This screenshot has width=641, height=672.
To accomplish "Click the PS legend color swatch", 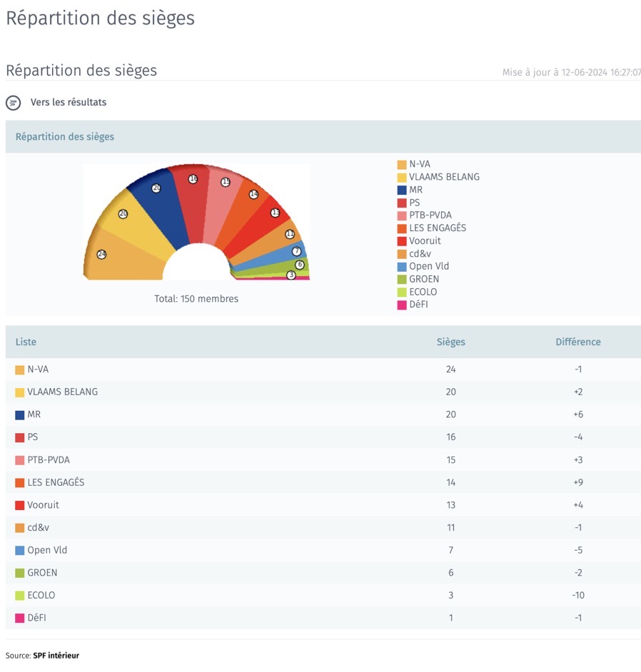I will tap(402, 203).
